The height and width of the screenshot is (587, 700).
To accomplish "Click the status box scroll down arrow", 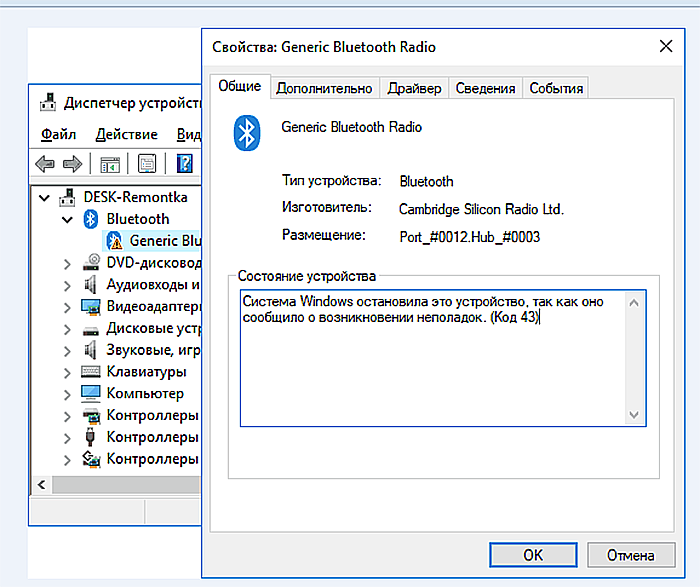I will 634,415.
